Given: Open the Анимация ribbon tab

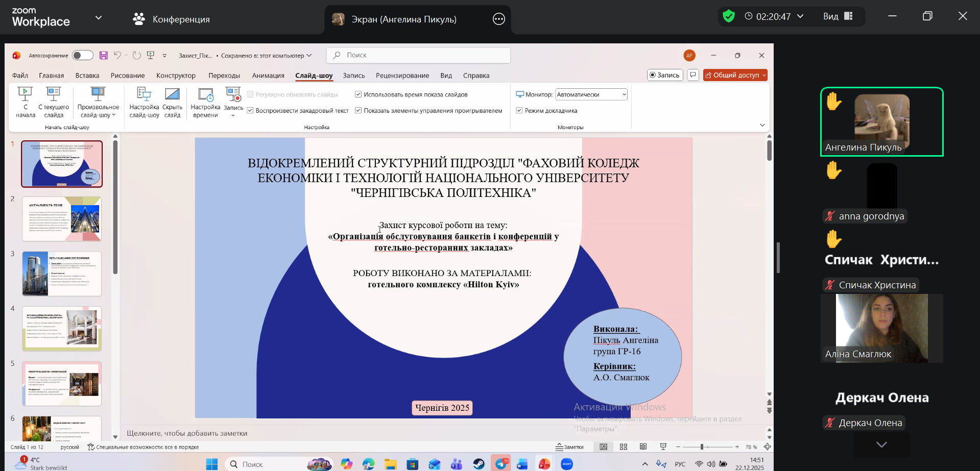Looking at the screenshot, I should tap(268, 76).
